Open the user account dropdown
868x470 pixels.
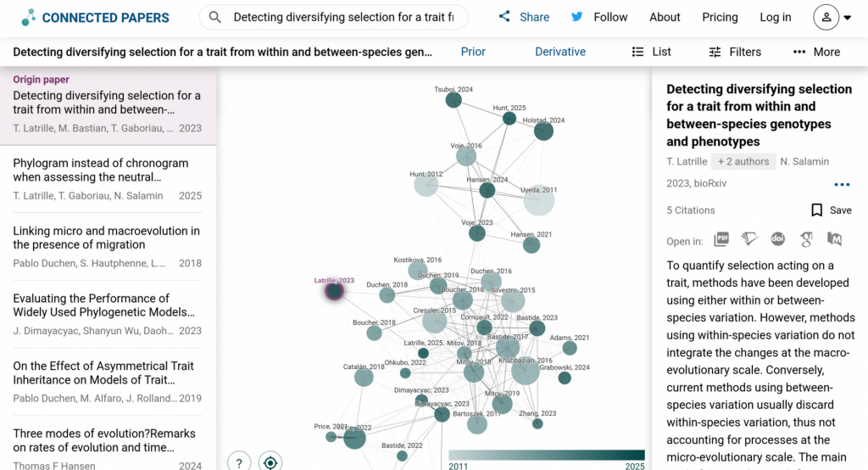(x=832, y=17)
